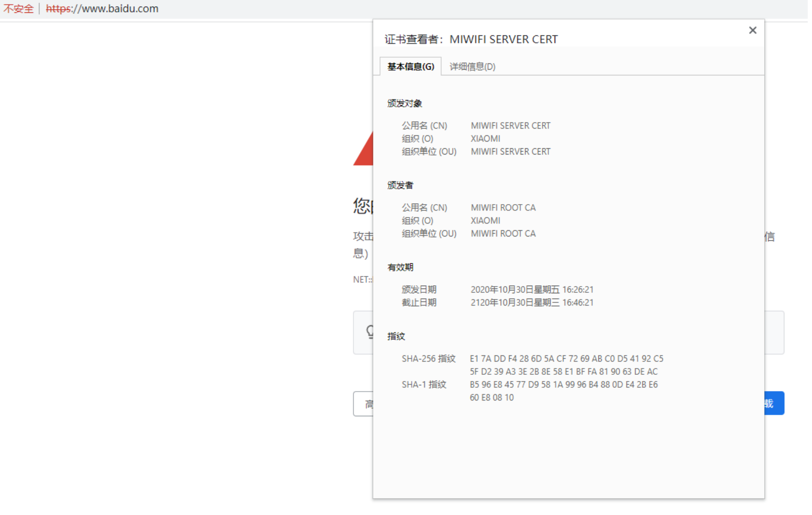Click the 颁发者 section heading
812x515 pixels.
point(400,185)
